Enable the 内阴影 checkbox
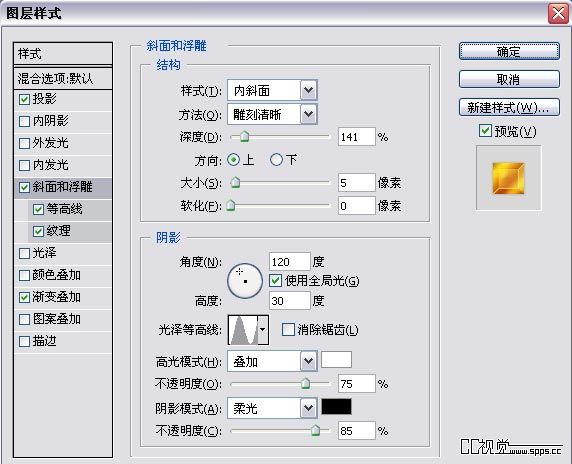 24,121
